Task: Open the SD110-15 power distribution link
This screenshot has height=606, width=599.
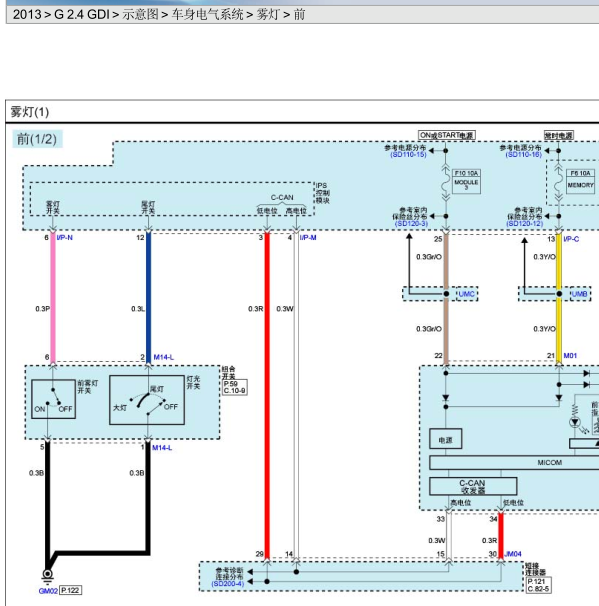Action: point(408,155)
